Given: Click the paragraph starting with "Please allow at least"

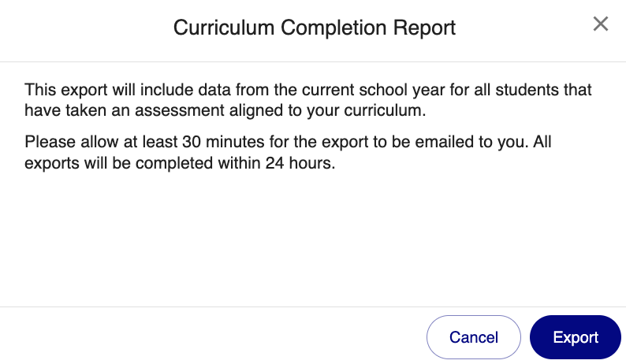Looking at the screenshot, I should pos(288,153).
